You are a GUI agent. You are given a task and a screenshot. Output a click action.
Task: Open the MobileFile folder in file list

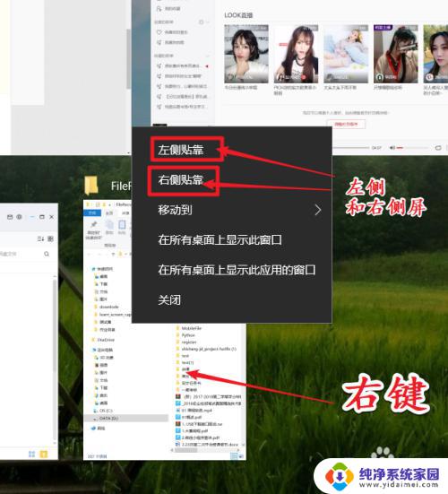pyautogui.click(x=189, y=328)
